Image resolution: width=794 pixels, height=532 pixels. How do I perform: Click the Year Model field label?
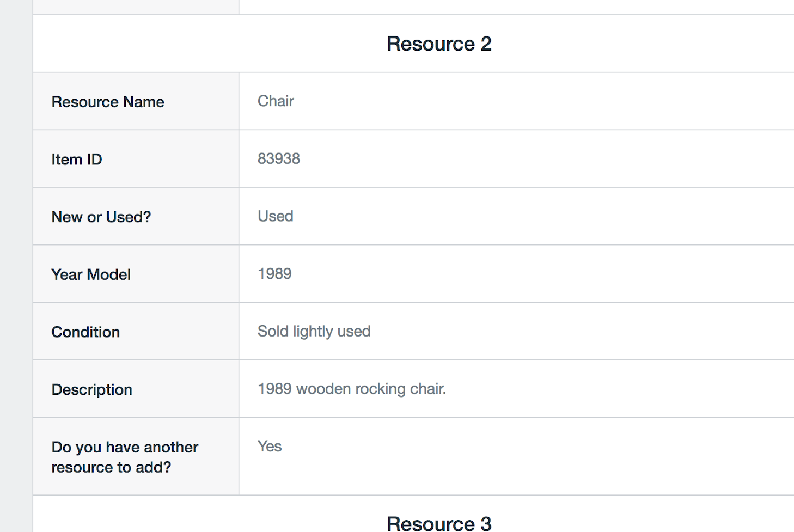coord(91,274)
